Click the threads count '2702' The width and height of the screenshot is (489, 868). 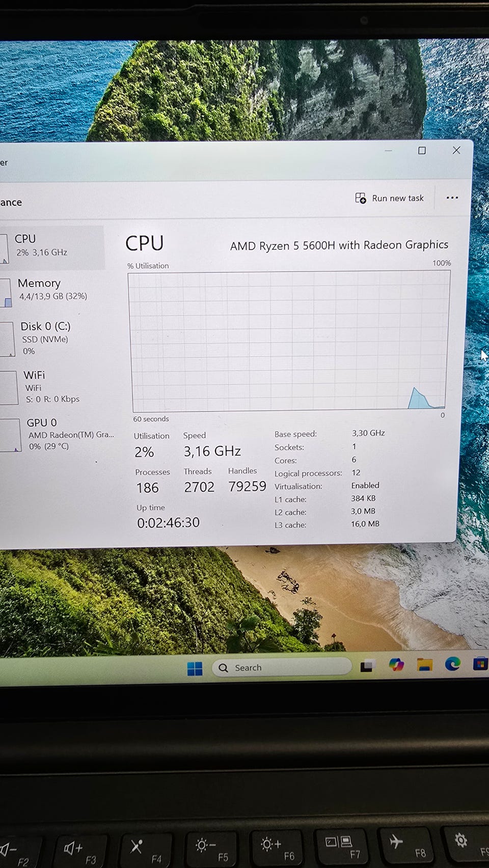coord(199,487)
